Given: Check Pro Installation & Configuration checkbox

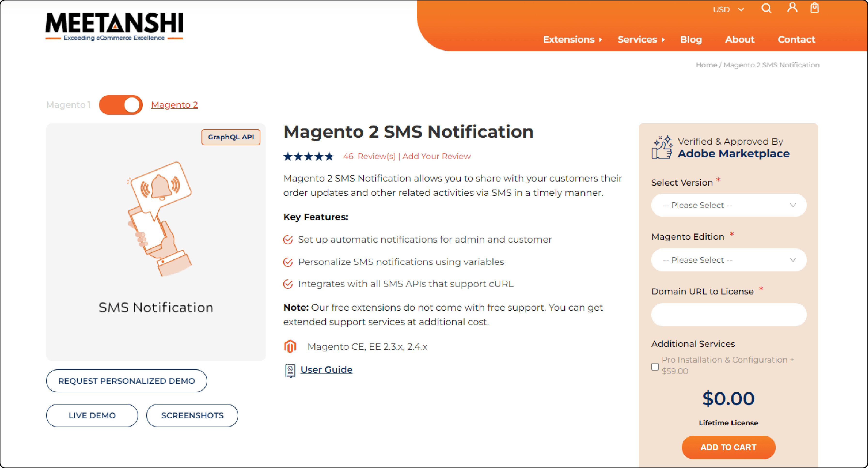Looking at the screenshot, I should 655,366.
